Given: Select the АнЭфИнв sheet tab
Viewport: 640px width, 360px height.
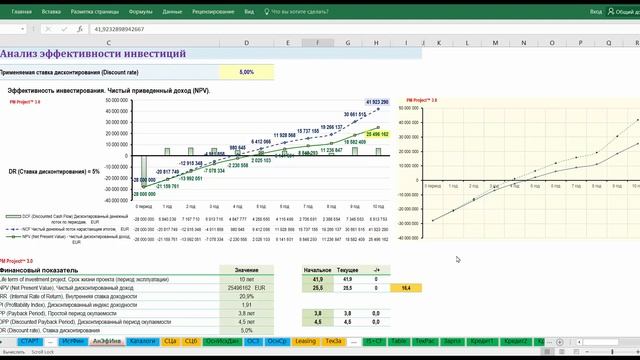Looking at the screenshot, I should [107, 341].
